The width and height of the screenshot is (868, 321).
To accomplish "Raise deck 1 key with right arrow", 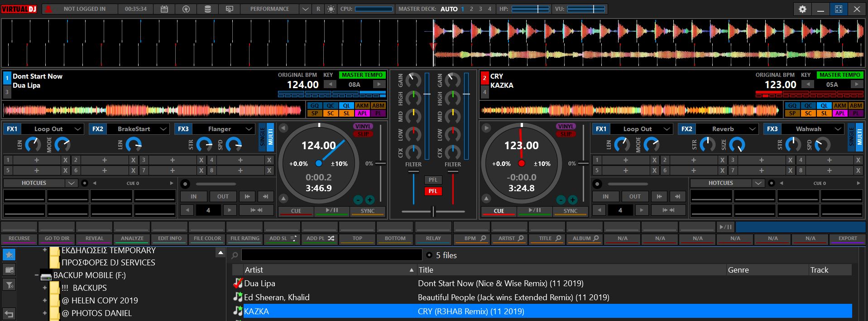I will point(379,85).
